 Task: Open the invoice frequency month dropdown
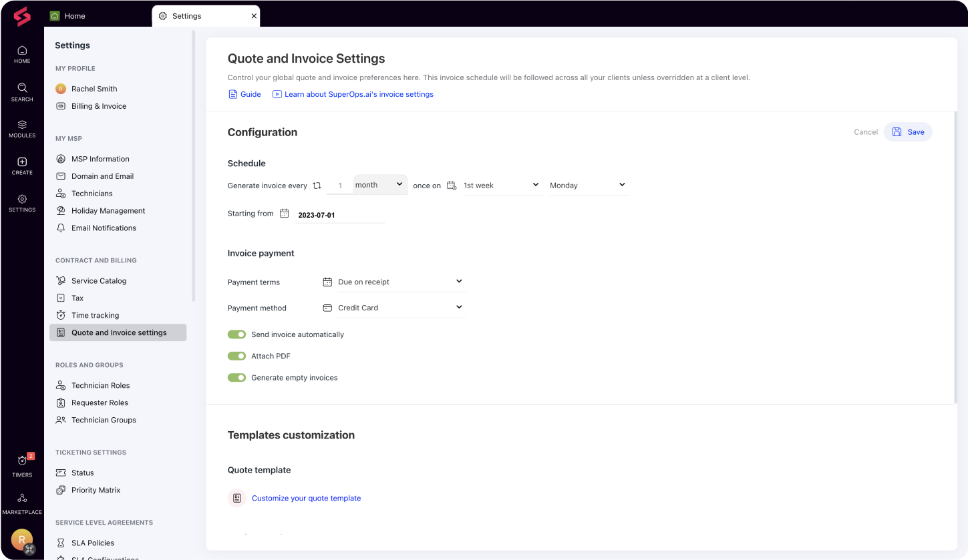(x=380, y=184)
